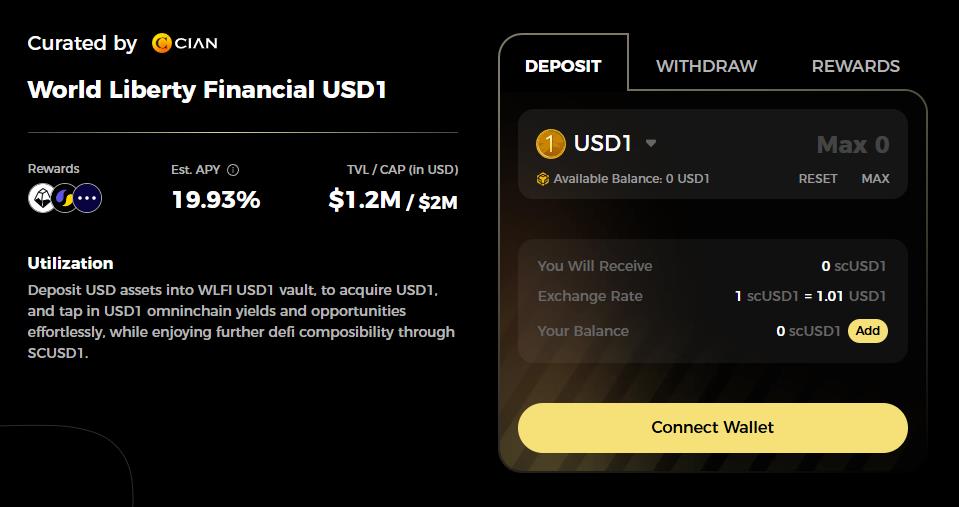
Task: Click the $1.2M / $2M TVL cap value
Action: click(393, 200)
